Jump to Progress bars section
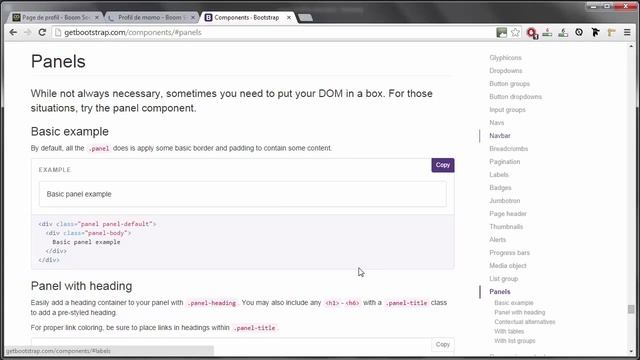The width and height of the screenshot is (640, 360). tap(509, 253)
